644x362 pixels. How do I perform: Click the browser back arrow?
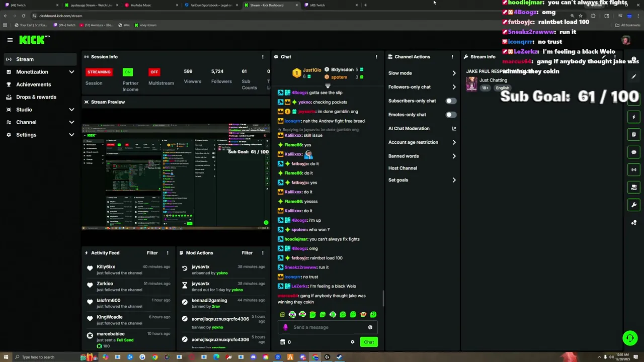click(x=6, y=16)
